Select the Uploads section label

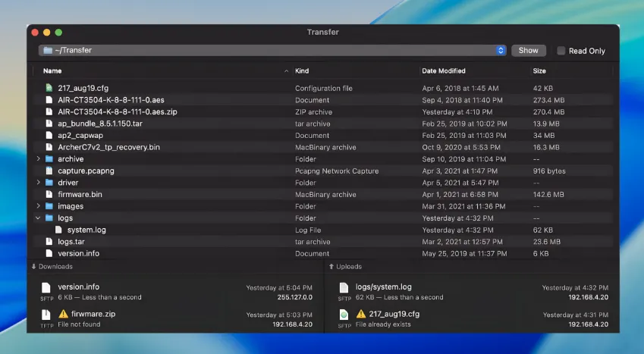(x=349, y=267)
